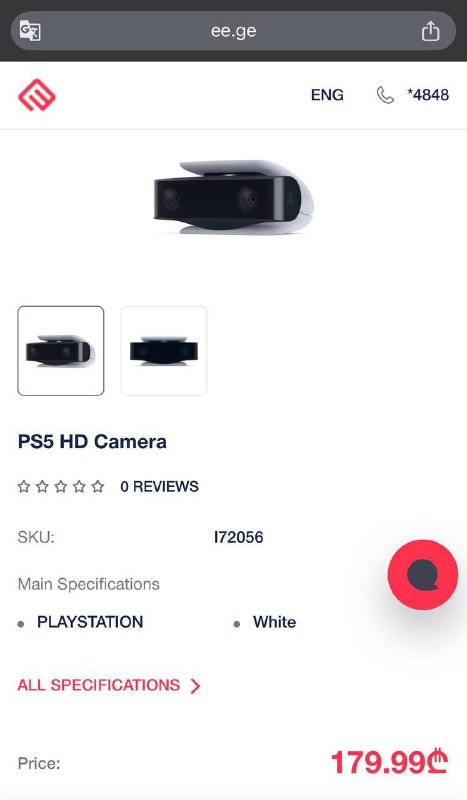Rate the product three stars
467x800 pixels.
pyautogui.click(x=61, y=486)
